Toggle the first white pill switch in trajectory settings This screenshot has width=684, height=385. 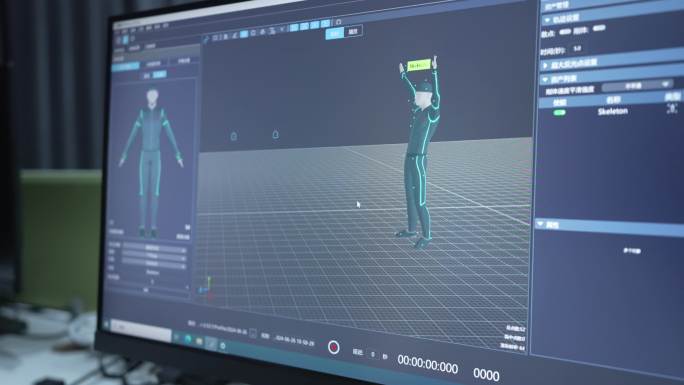(565, 31)
